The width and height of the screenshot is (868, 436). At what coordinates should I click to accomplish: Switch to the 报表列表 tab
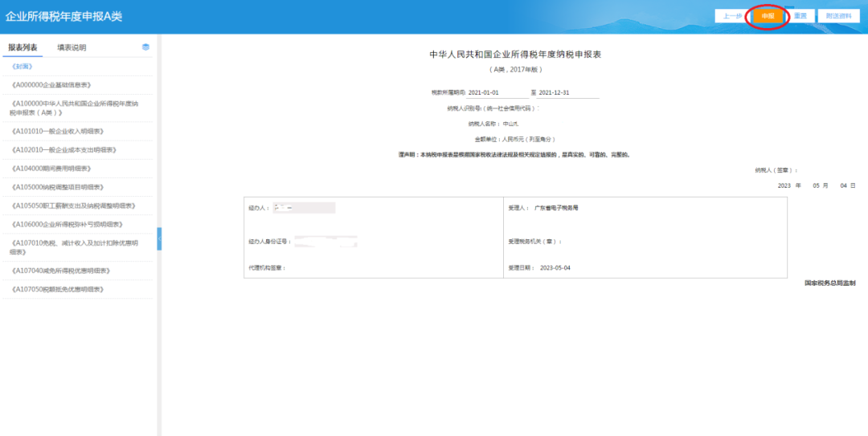coord(23,47)
